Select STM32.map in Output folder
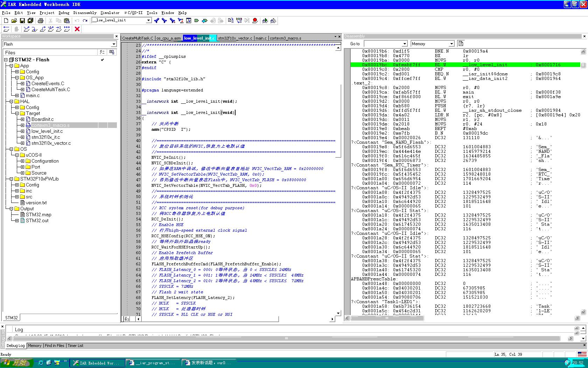 tap(38, 215)
